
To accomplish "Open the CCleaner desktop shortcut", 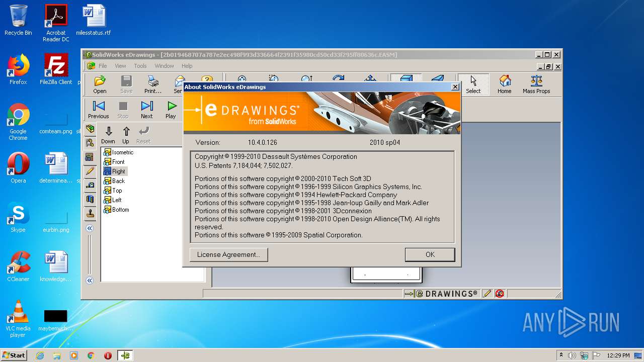I will 18,266.
